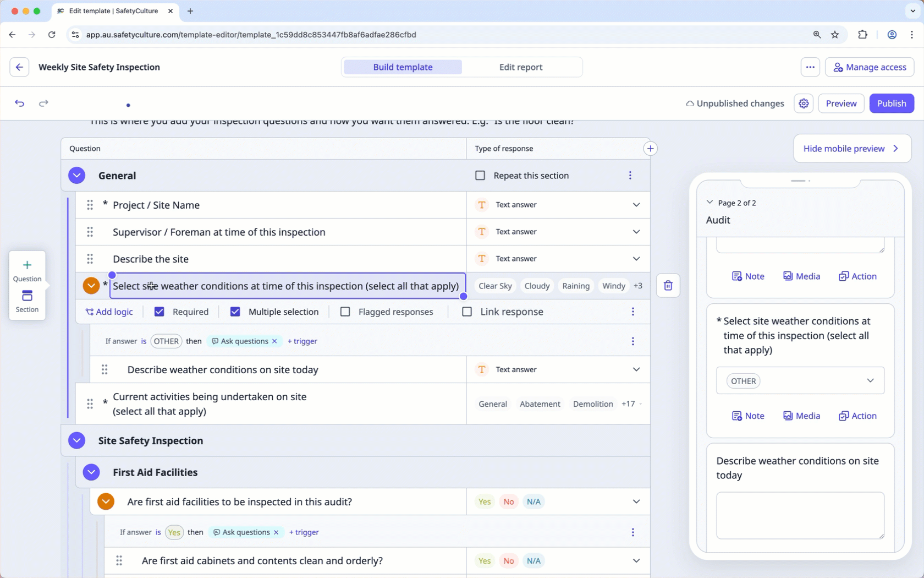The width and height of the screenshot is (924, 578).
Task: Click the Publish button
Action: [892, 103]
